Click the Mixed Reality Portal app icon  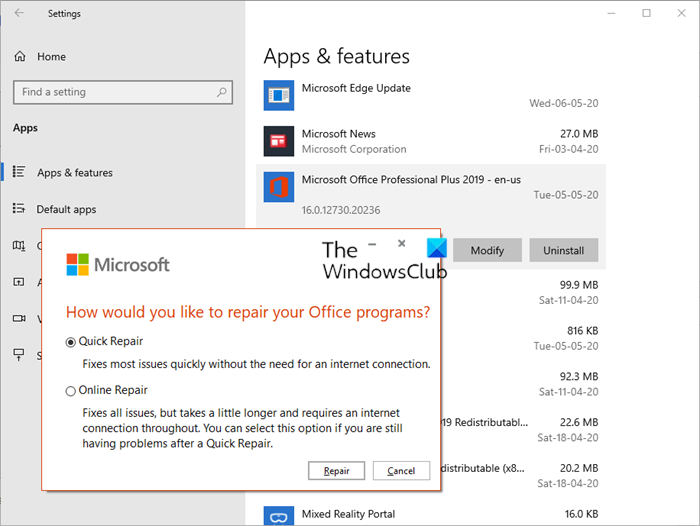[279, 516]
